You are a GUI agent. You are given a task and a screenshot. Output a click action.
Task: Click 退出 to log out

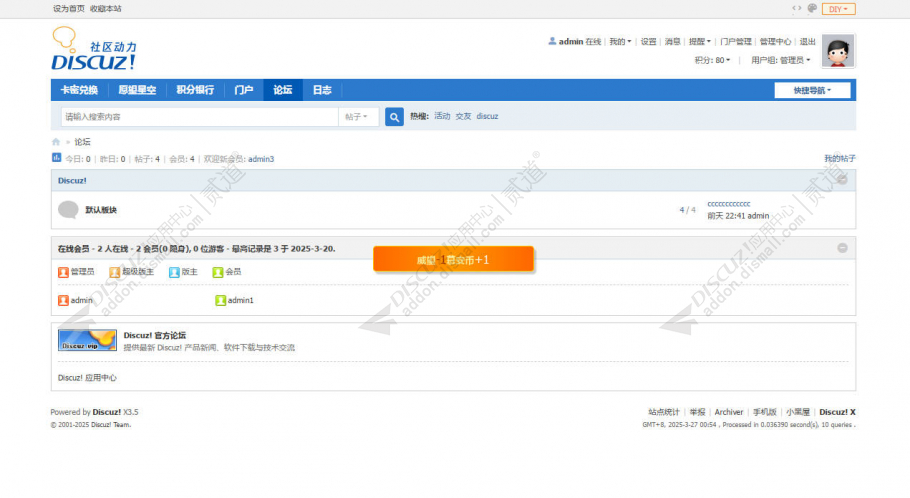tap(807, 42)
